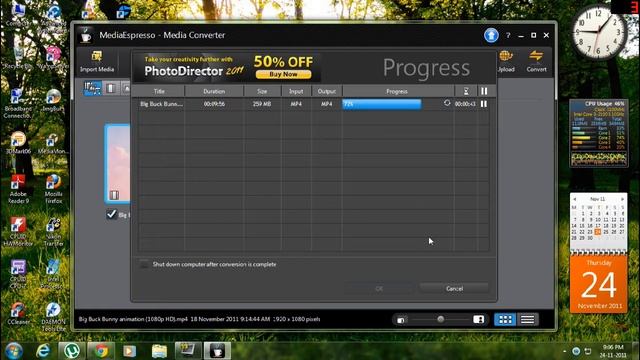Viewport: 640px width, 360px height.
Task: Switch to list view
Action: click(527, 319)
